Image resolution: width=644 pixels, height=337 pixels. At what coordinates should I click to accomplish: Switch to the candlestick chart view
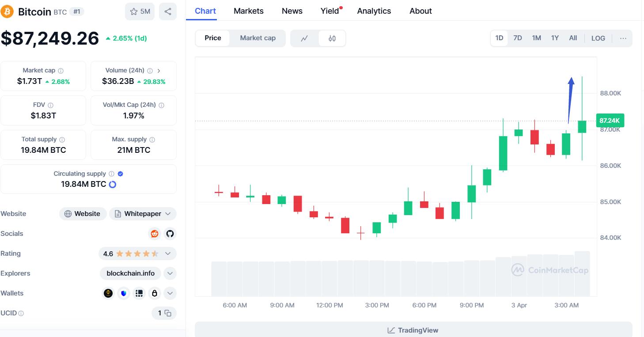click(x=332, y=38)
